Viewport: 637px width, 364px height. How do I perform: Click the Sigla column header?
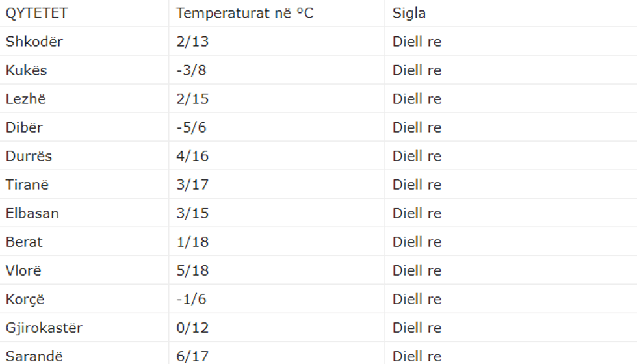(409, 13)
